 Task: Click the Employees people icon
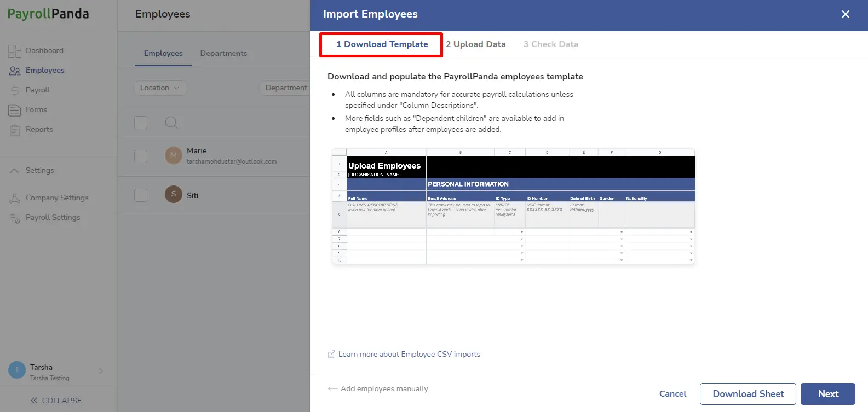click(15, 71)
